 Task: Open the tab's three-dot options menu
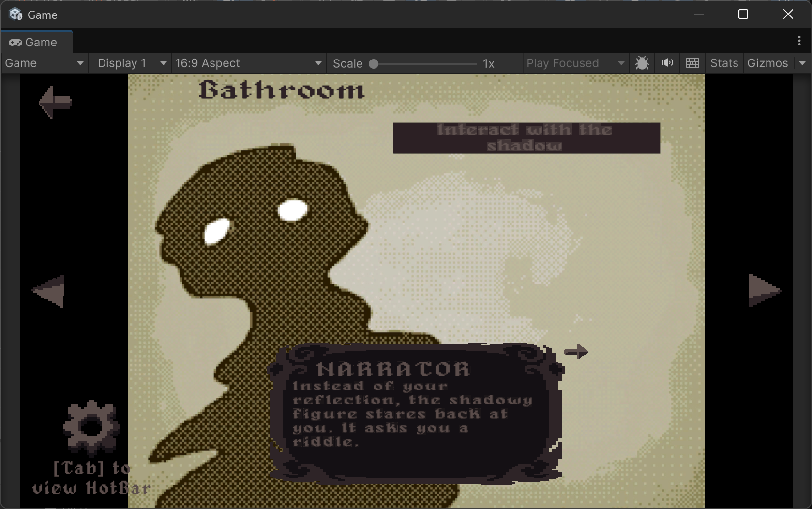pos(799,41)
